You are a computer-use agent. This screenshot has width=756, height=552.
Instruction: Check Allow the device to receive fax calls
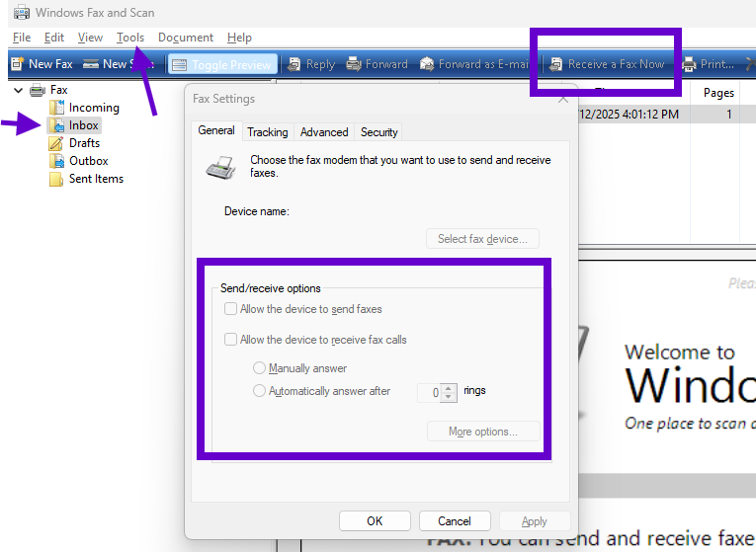tap(231, 340)
